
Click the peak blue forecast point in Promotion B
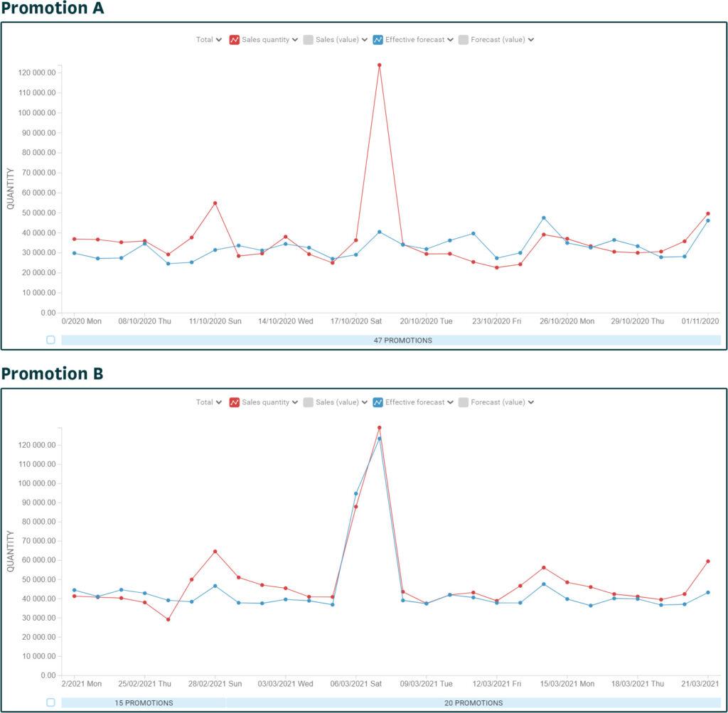click(x=379, y=439)
